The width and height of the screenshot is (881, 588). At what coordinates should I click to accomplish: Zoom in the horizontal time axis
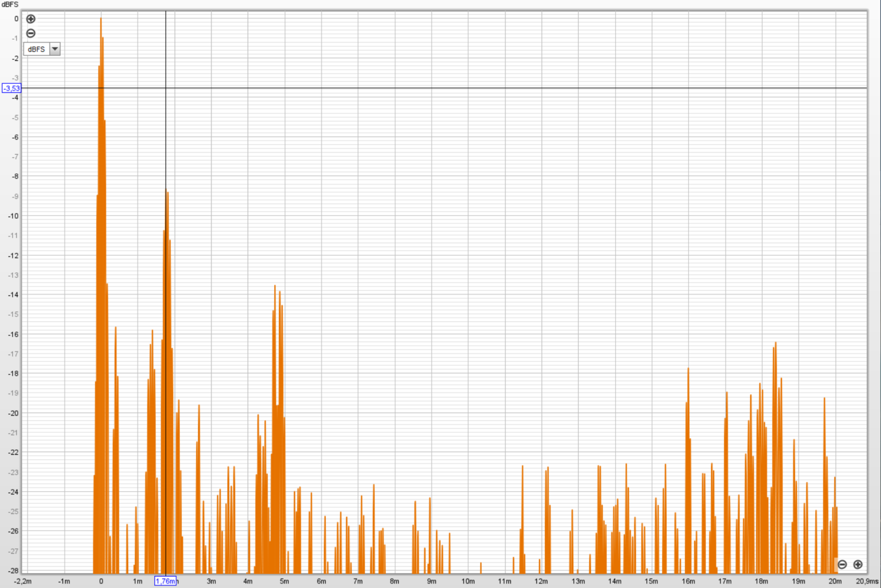click(x=858, y=565)
